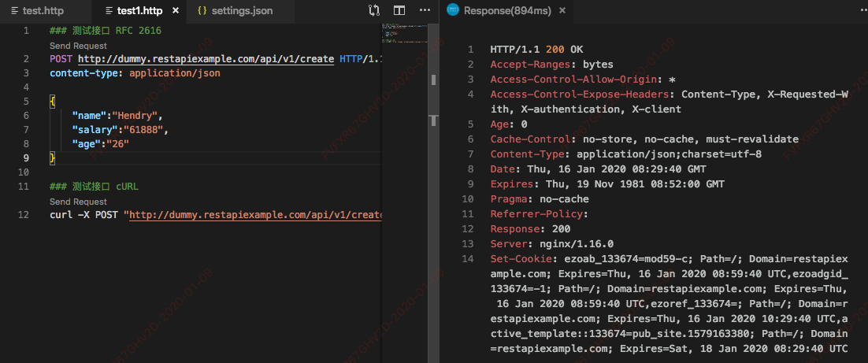
Task: Close the test1.http tab
Action: tap(174, 11)
